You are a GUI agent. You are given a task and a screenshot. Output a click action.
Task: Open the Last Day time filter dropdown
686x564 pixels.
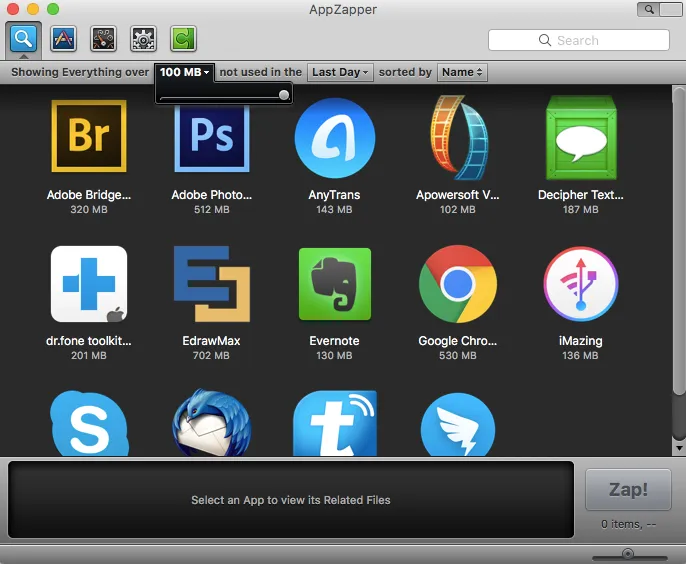click(x=340, y=72)
